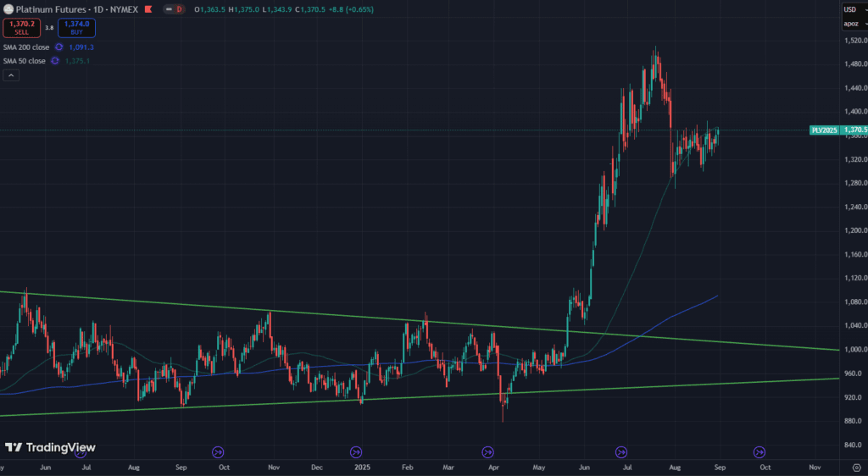Click the SMA 200 indicator settings icon
The width and height of the screenshot is (868, 476).
point(58,47)
